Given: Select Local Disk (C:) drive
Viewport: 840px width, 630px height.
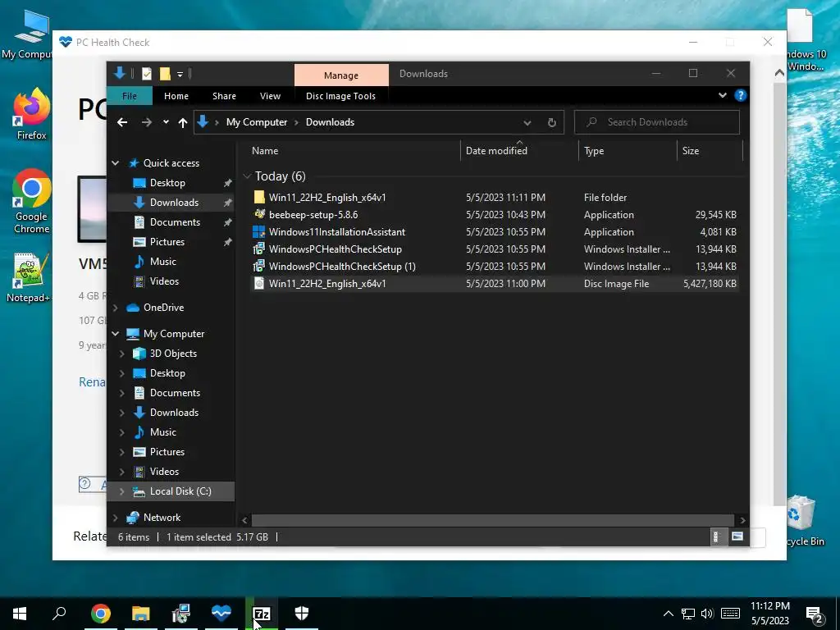Looking at the screenshot, I should pyautogui.click(x=180, y=491).
